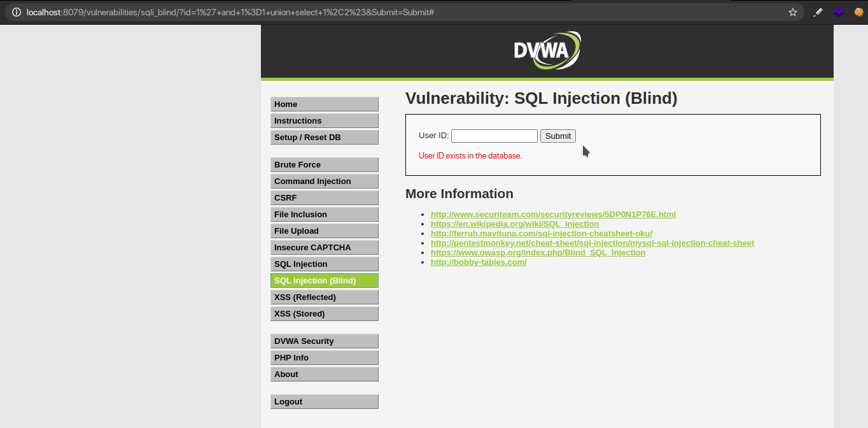Open OWASP Blind_SQL_Injection link
This screenshot has width=868, height=428.
click(x=538, y=253)
